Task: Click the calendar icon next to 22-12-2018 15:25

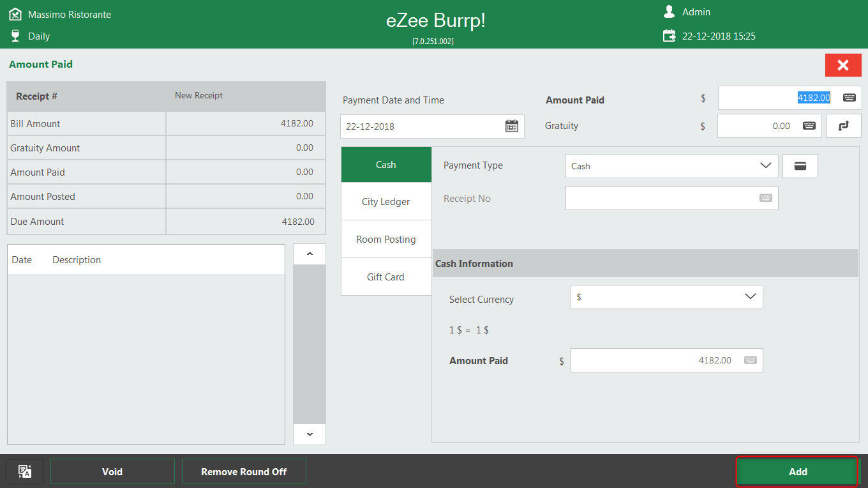Action: coord(669,36)
